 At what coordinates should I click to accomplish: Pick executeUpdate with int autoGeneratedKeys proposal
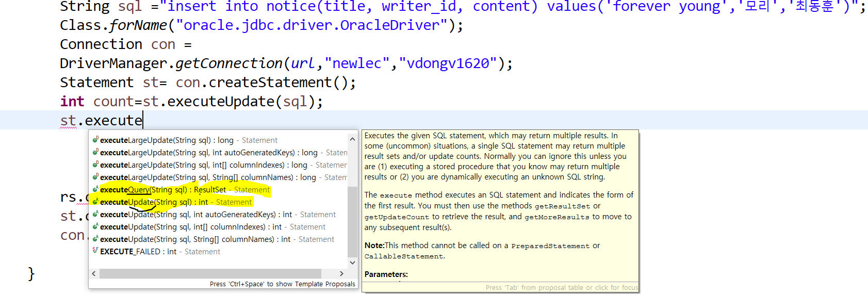[x=219, y=215]
